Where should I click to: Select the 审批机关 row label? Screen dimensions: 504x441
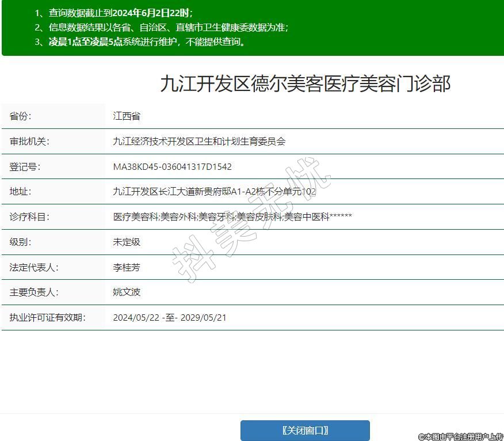click(x=29, y=142)
